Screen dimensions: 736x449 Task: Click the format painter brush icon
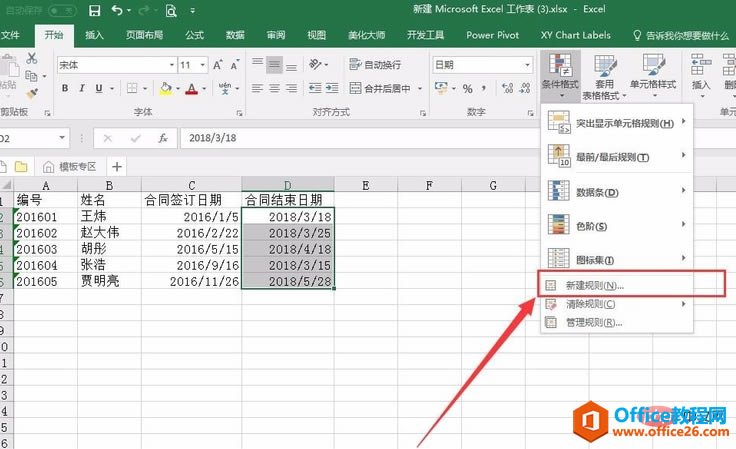tap(31, 93)
